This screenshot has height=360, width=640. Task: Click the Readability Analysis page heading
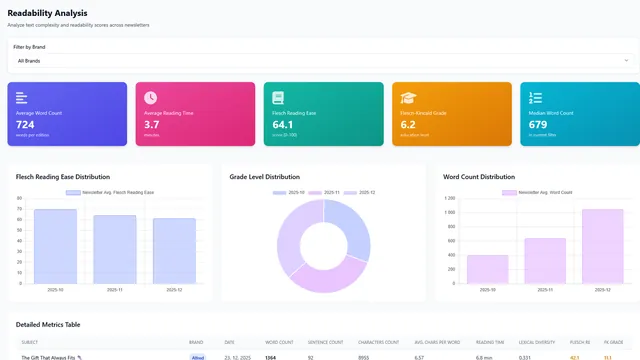(47, 13)
